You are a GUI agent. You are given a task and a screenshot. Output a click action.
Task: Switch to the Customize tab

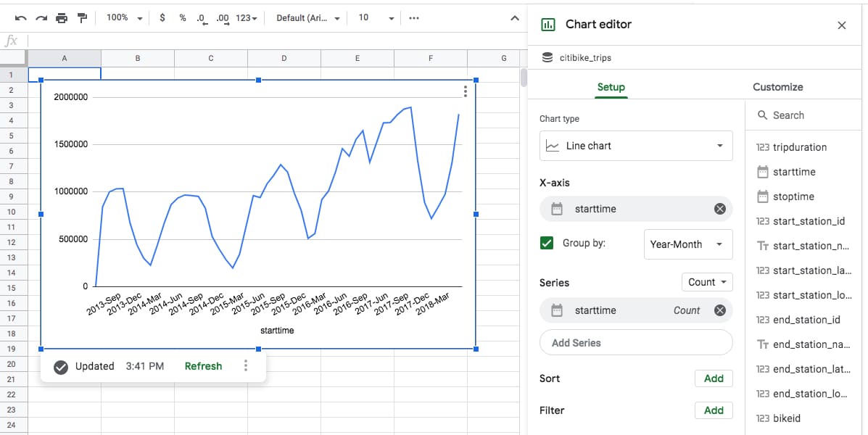[778, 87]
